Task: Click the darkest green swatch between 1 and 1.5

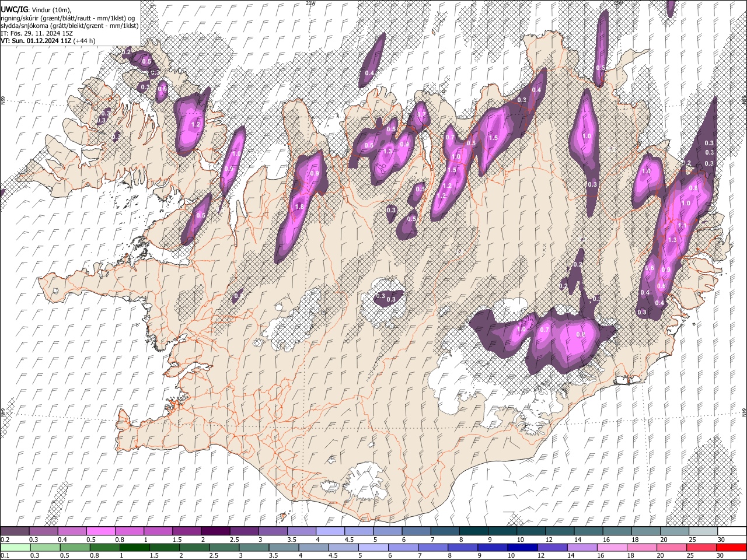Action: click(x=134, y=547)
